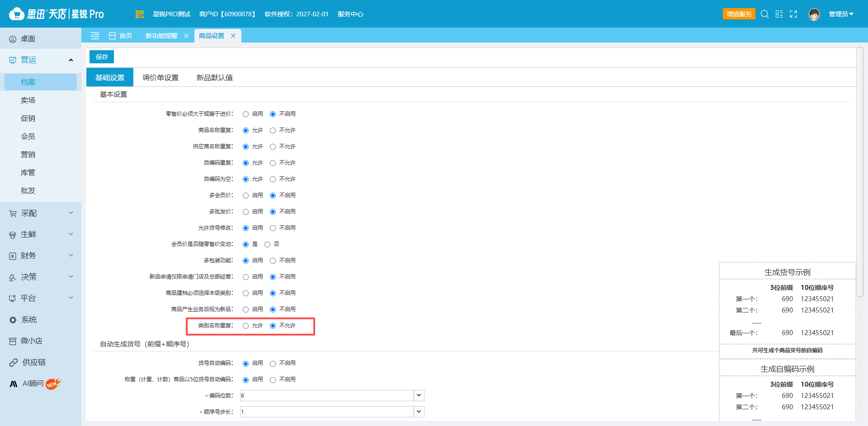Click the 系统 gear icon

pyautogui.click(x=13, y=320)
